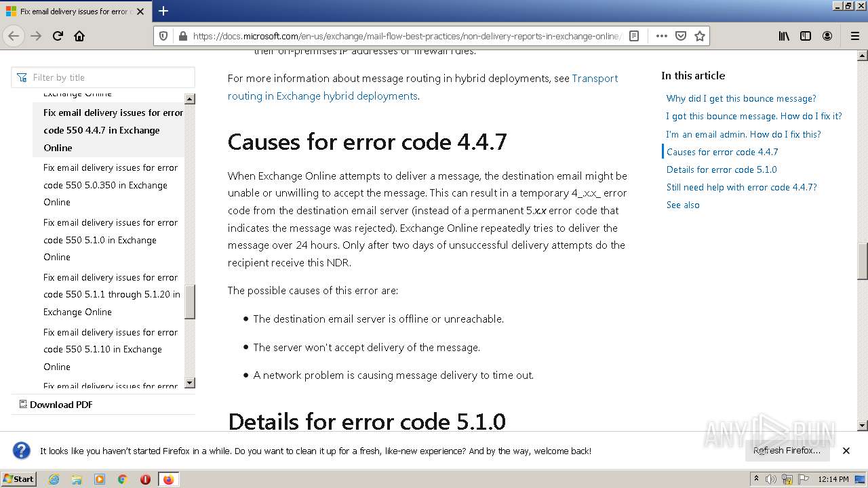Open a new tab with plus button
Viewport: 868px width, 488px height.
[x=163, y=11]
